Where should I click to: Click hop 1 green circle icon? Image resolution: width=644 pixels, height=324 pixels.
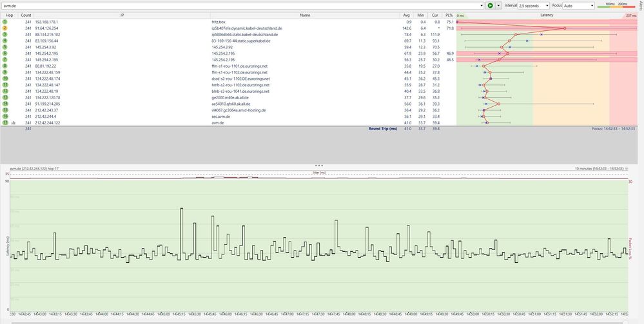point(5,22)
